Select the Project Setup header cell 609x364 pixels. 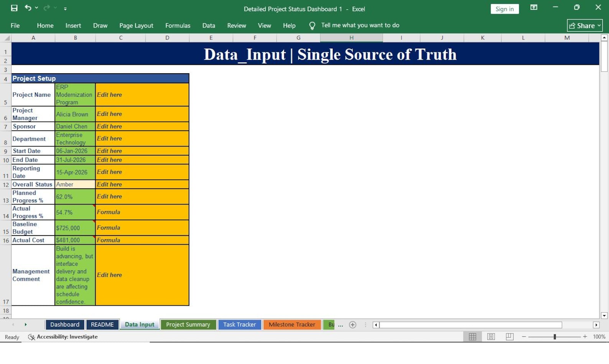[x=100, y=78]
